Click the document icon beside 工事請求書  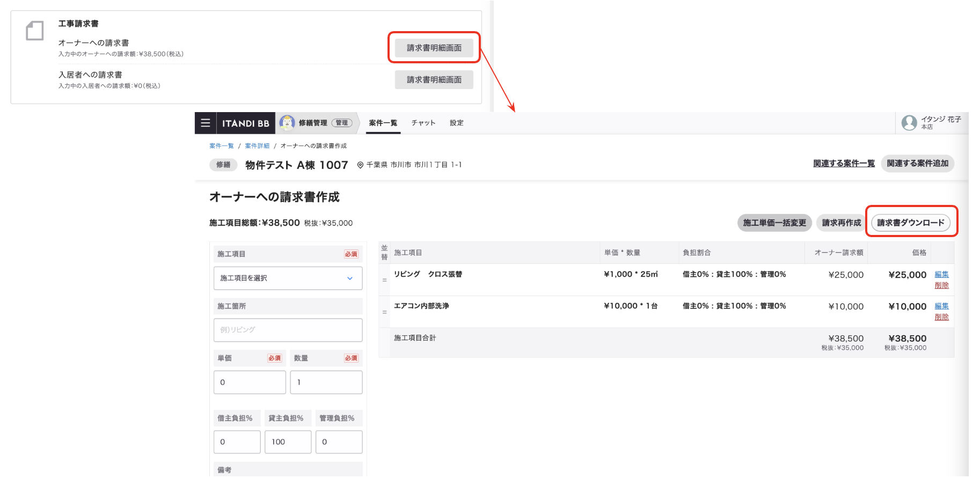coord(35,31)
